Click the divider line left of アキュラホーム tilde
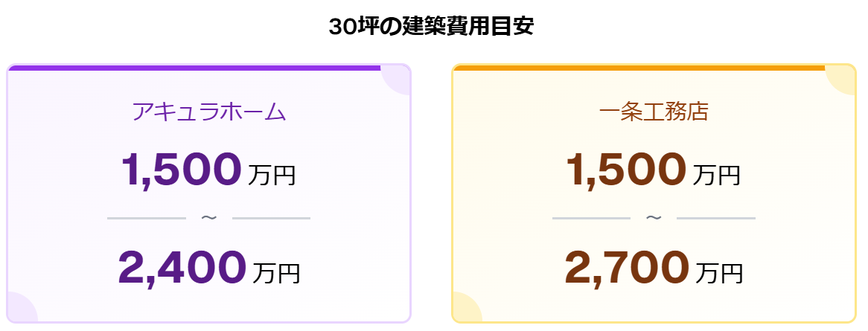868x331 pixels. coord(146,219)
